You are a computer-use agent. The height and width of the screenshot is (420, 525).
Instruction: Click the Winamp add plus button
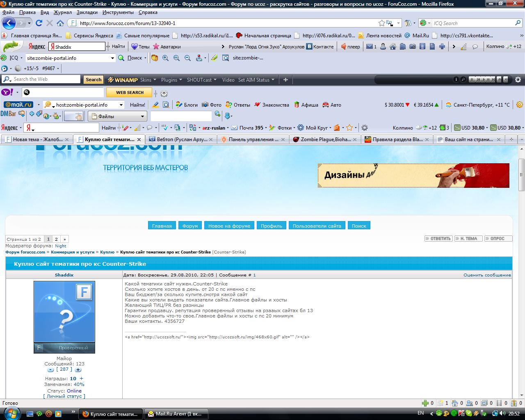286,80
